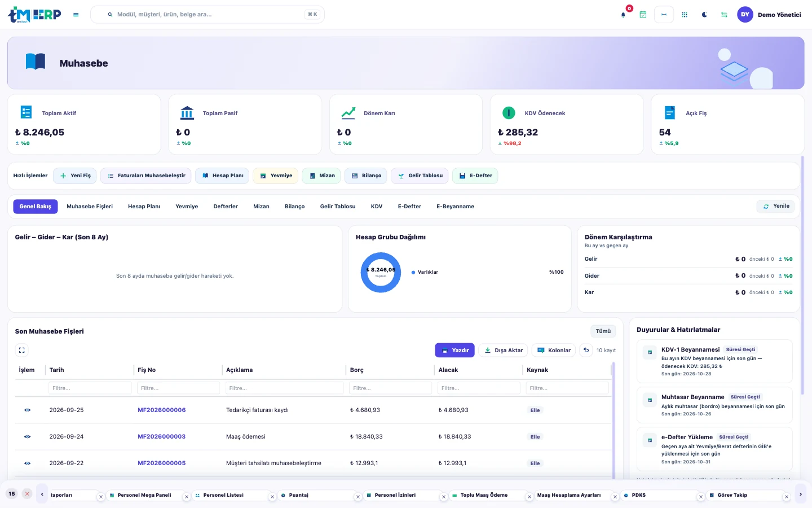
Task: Click the width toggle icon in header
Action: 664,15
